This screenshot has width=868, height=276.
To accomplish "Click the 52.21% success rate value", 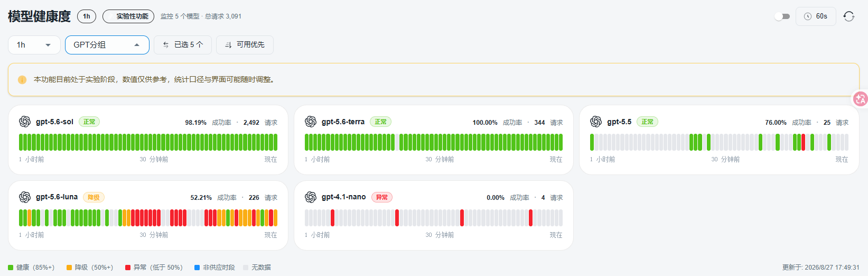I will pos(201,198).
